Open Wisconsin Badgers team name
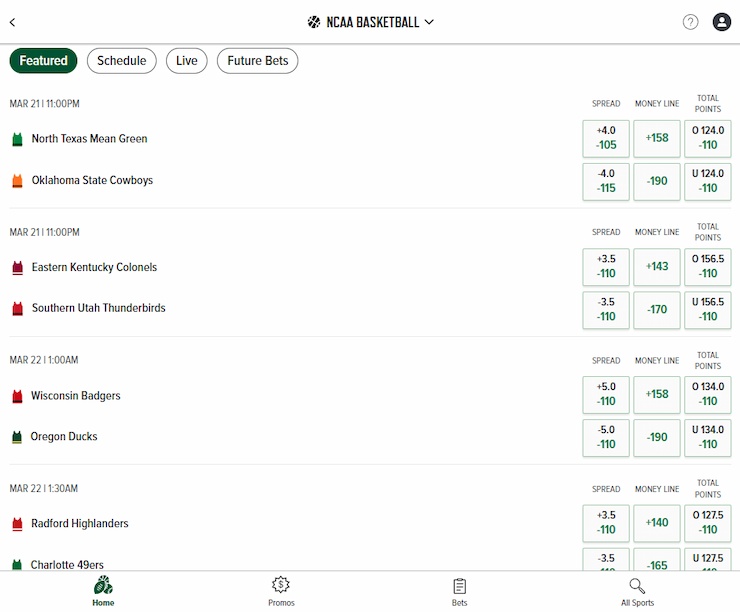 (76, 395)
